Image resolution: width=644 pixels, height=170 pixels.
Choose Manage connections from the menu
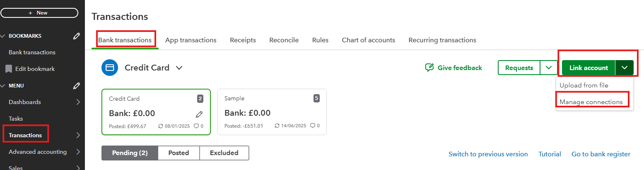tap(591, 102)
